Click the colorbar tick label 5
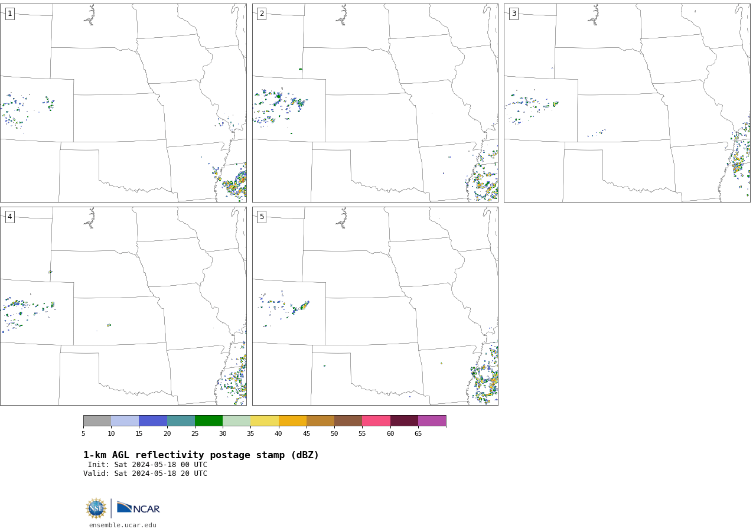Viewport: 756px width, 532px height. click(83, 434)
